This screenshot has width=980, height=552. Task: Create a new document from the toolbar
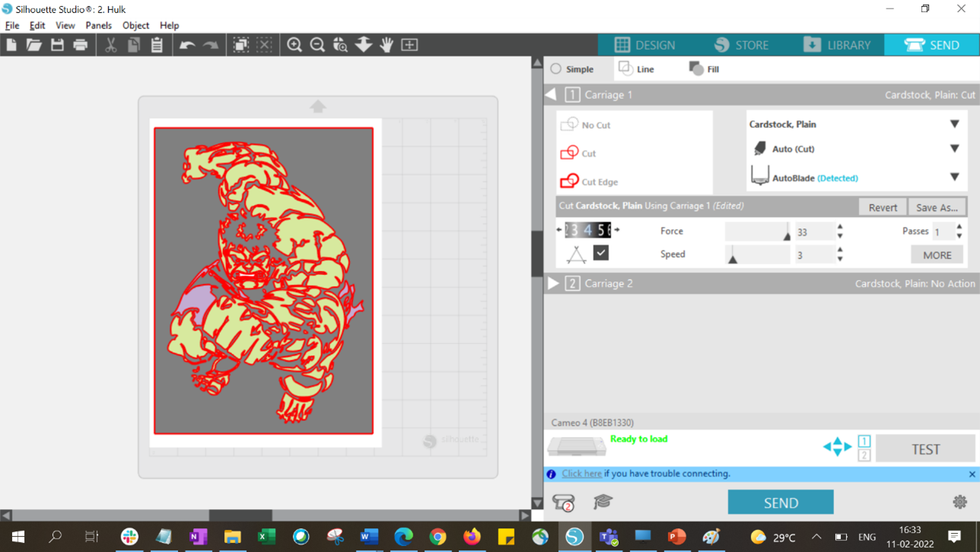11,45
